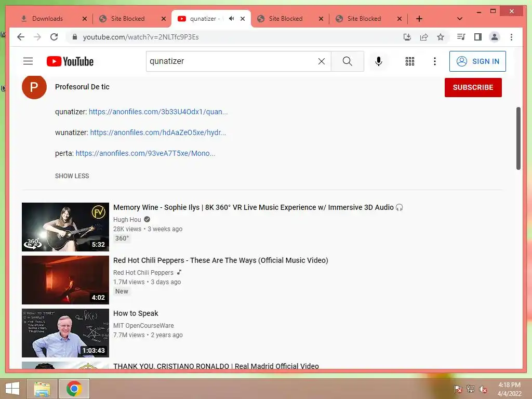Switch to the Downloads tab
532x399 pixels.
(x=47, y=19)
